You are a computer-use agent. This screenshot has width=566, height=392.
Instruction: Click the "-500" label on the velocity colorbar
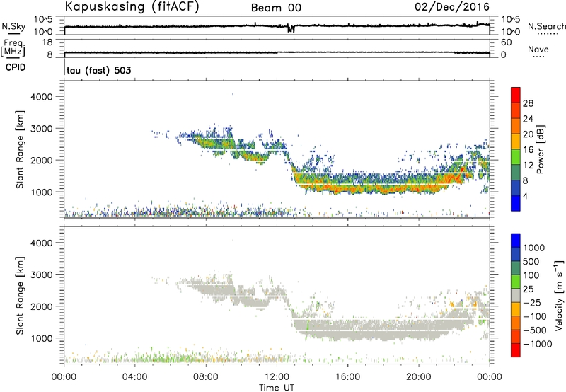pyautogui.click(x=535, y=330)
